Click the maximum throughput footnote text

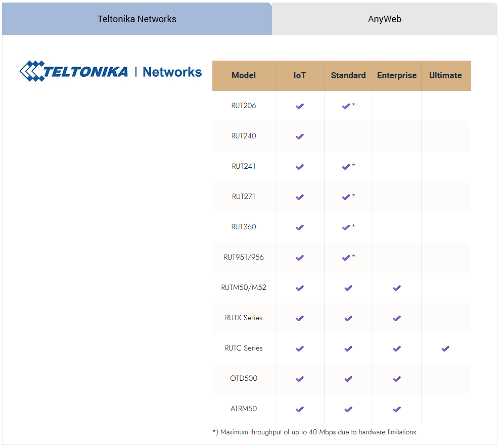click(x=315, y=432)
